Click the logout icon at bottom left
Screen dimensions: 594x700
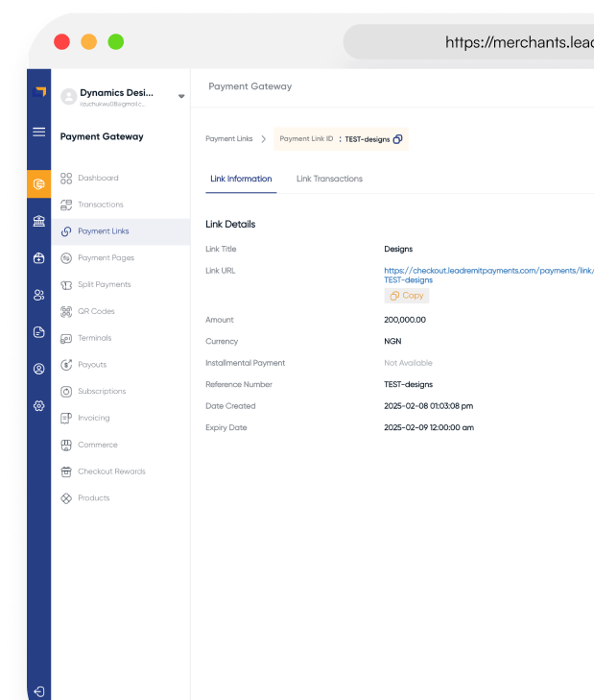(39, 690)
